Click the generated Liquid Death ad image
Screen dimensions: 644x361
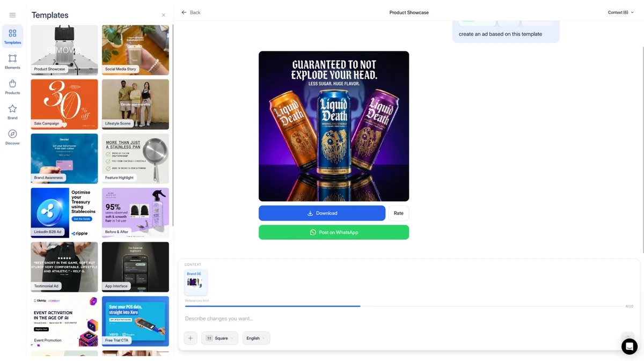pos(334,126)
